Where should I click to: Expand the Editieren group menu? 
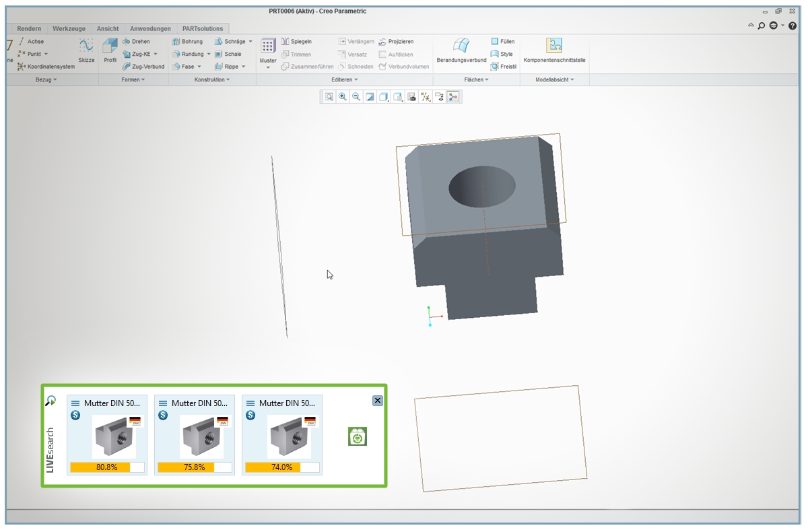345,80
